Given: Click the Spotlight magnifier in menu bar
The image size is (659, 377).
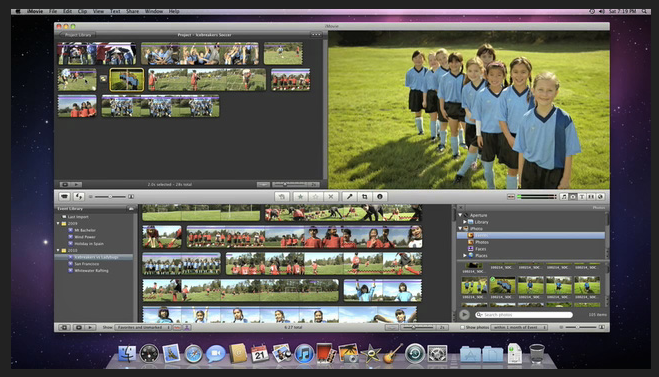Looking at the screenshot, I should coord(644,11).
